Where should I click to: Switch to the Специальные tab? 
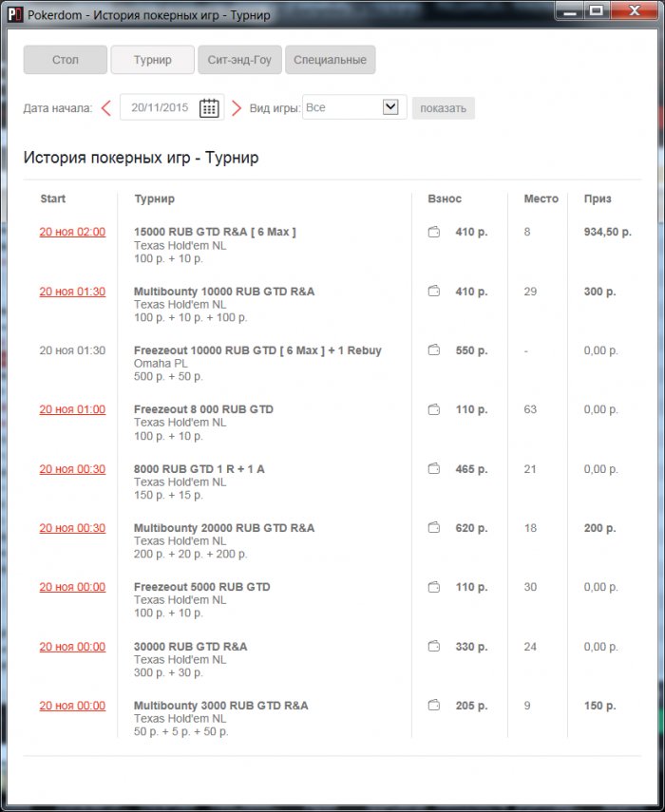click(330, 60)
